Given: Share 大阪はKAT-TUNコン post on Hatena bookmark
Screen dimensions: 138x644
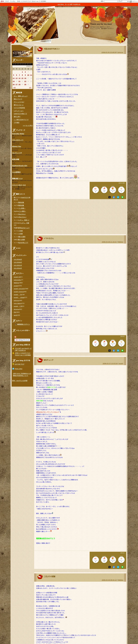Looking at the screenshot, I should coord(118,197).
